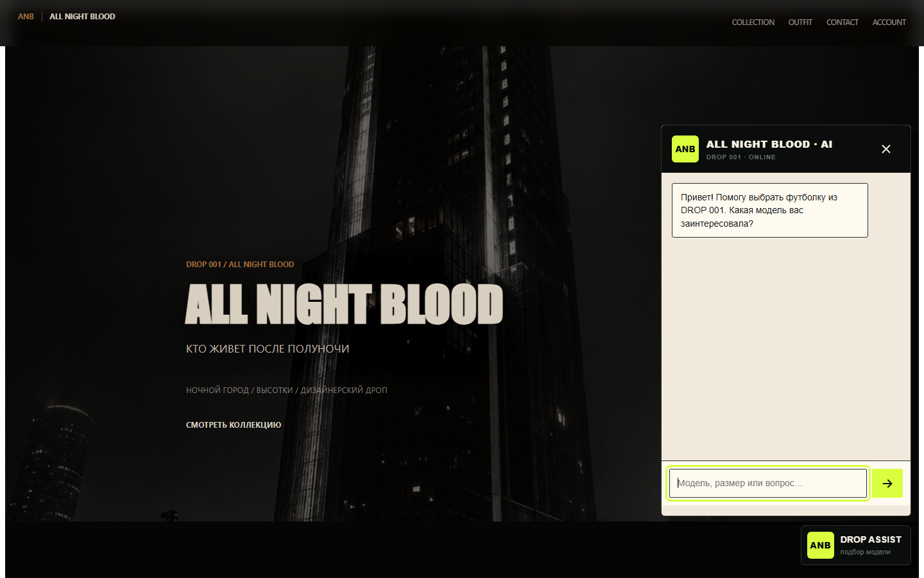The height and width of the screenshot is (578, 924).
Task: Toggle the DROP ASSIST chat launcher
Action: pyautogui.click(x=856, y=545)
